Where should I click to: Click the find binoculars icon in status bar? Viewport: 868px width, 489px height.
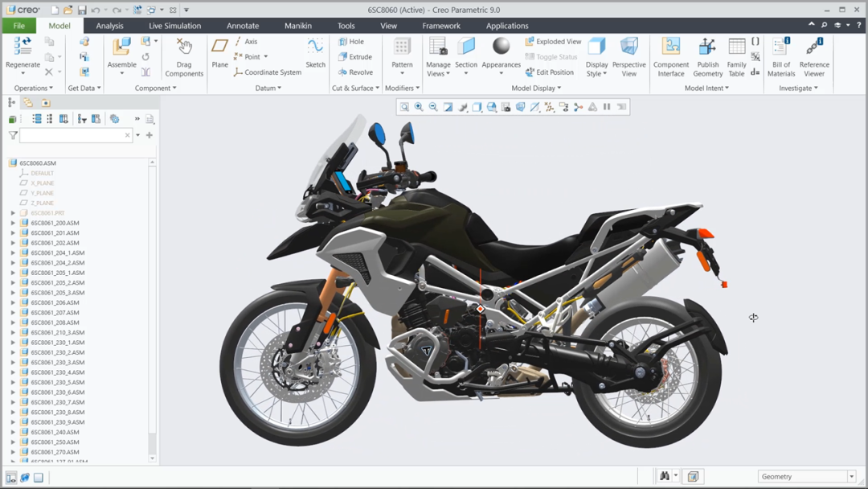tap(665, 475)
